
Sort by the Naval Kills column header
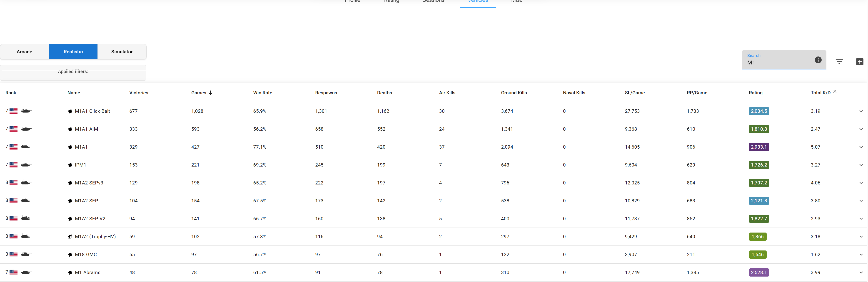tap(574, 93)
